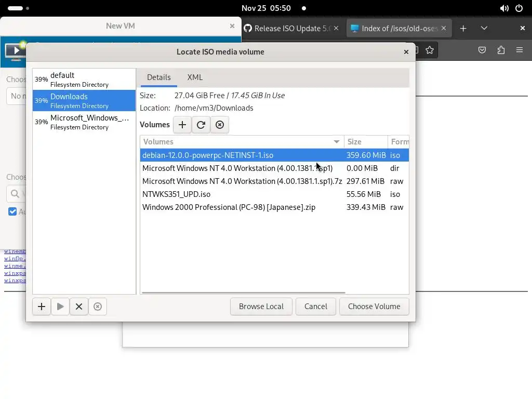The width and height of the screenshot is (532, 399).
Task: Open the Pocket save icon in the browser
Action: 482,50
